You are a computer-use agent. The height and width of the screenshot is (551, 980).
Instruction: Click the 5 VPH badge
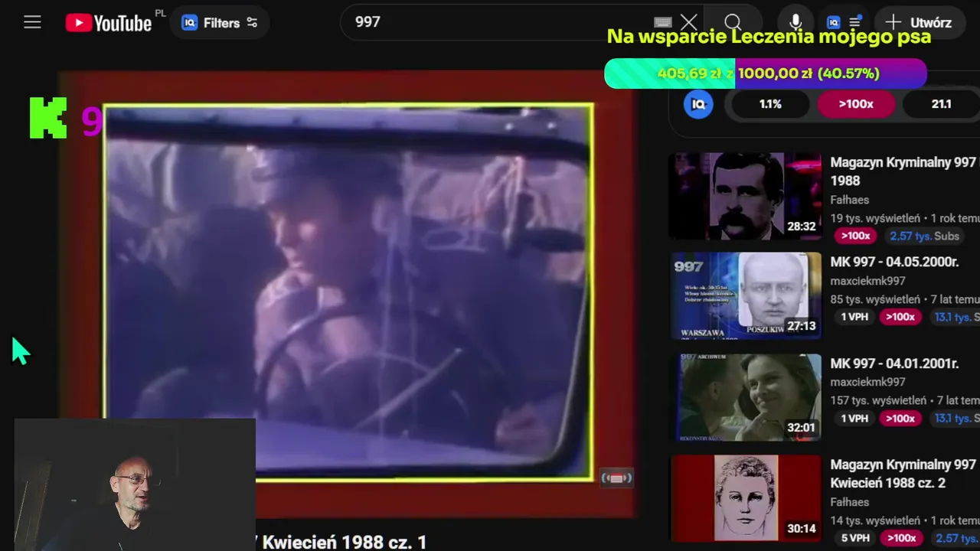tap(854, 538)
